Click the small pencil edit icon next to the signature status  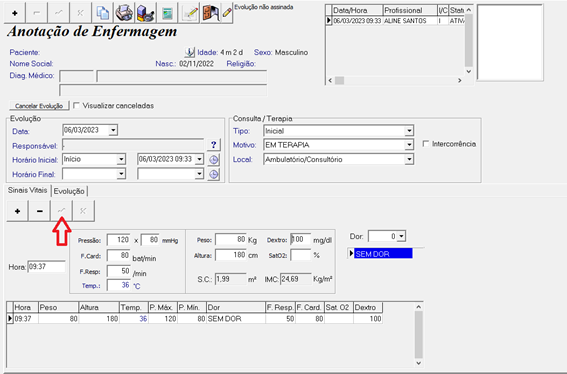pyautogui.click(x=227, y=13)
